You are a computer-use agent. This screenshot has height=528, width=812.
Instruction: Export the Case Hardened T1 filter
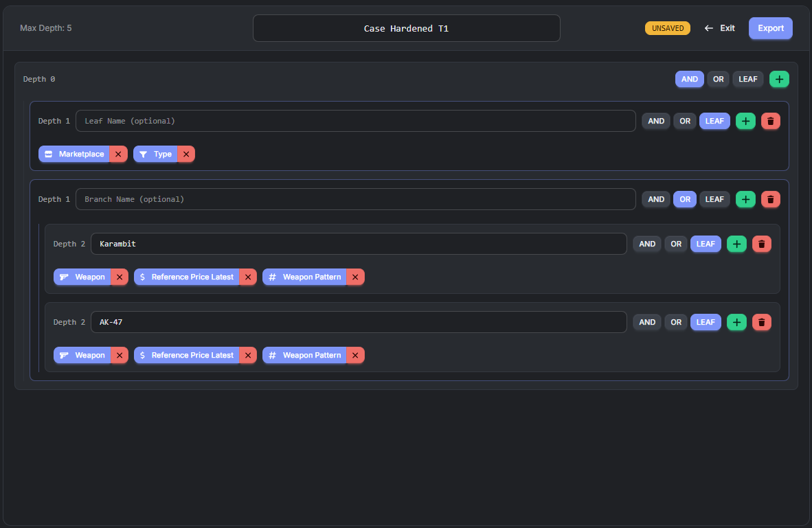pyautogui.click(x=771, y=28)
